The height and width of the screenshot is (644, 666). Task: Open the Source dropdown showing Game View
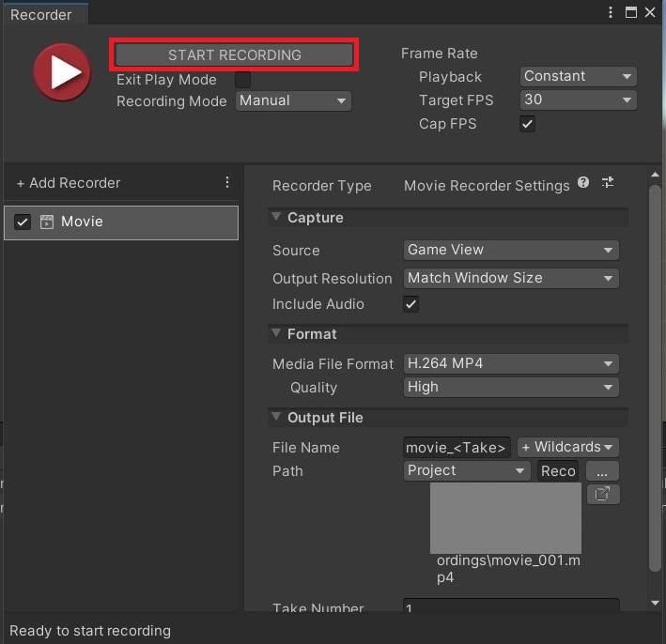511,250
